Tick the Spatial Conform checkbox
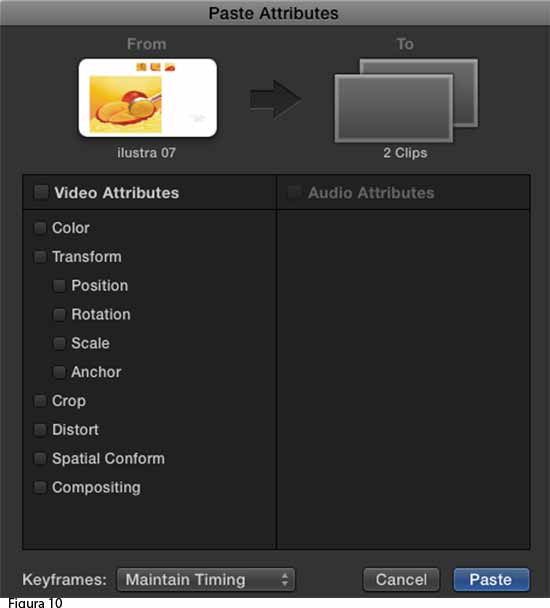This screenshot has height=608, width=550. pos(40,459)
